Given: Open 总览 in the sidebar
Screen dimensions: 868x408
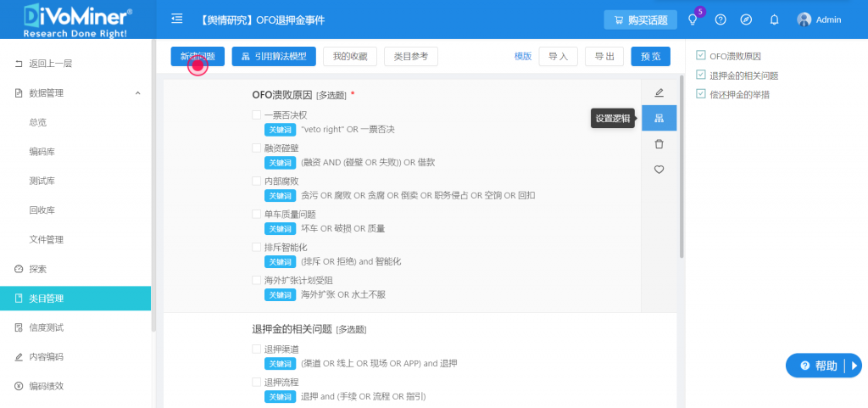Looking at the screenshot, I should [x=37, y=122].
